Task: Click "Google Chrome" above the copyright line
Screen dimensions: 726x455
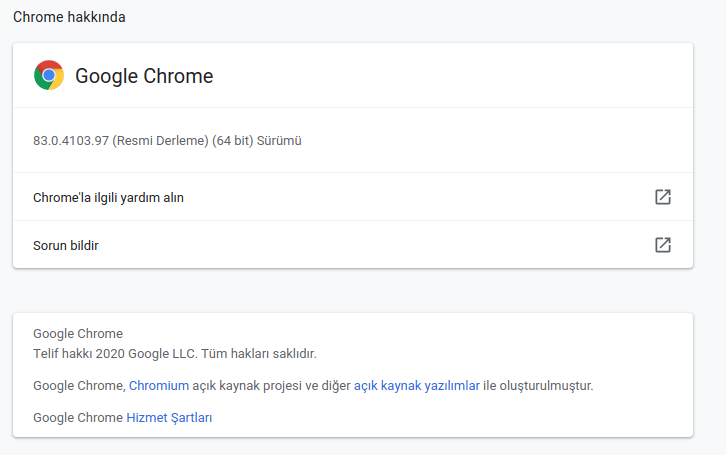Action: click(78, 334)
